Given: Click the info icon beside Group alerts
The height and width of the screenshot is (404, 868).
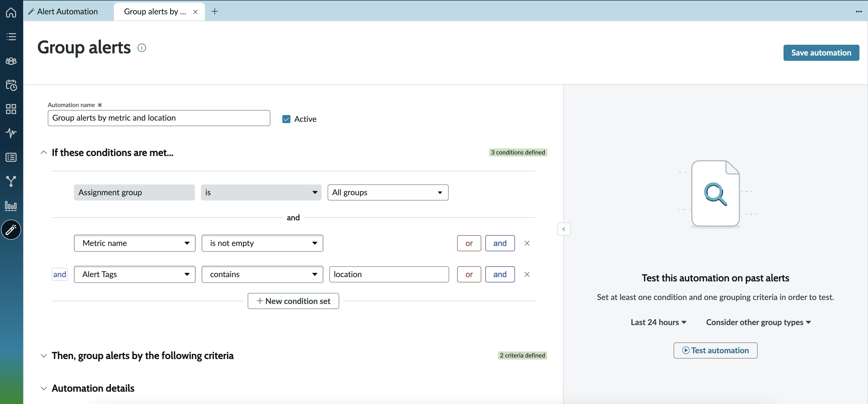Looking at the screenshot, I should click(142, 48).
